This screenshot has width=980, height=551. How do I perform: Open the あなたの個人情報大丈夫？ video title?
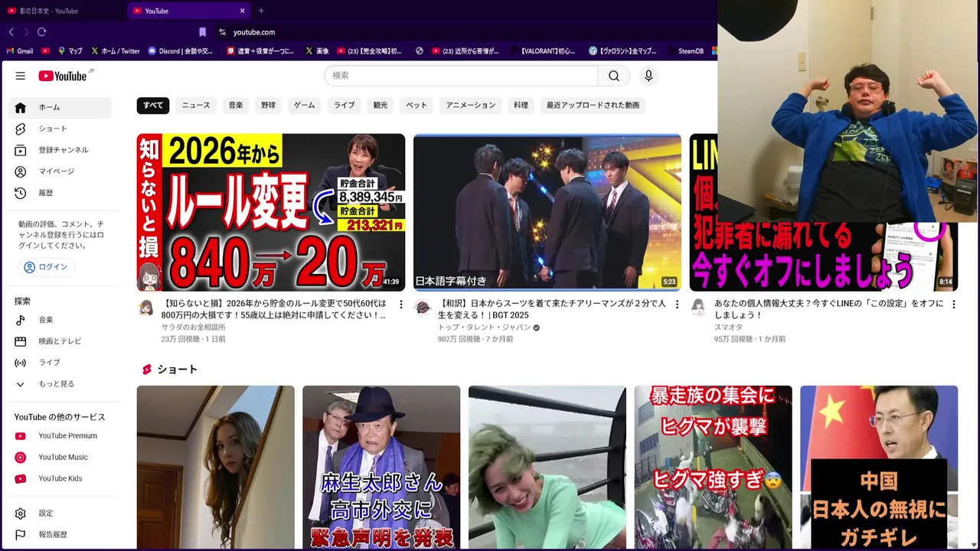829,309
